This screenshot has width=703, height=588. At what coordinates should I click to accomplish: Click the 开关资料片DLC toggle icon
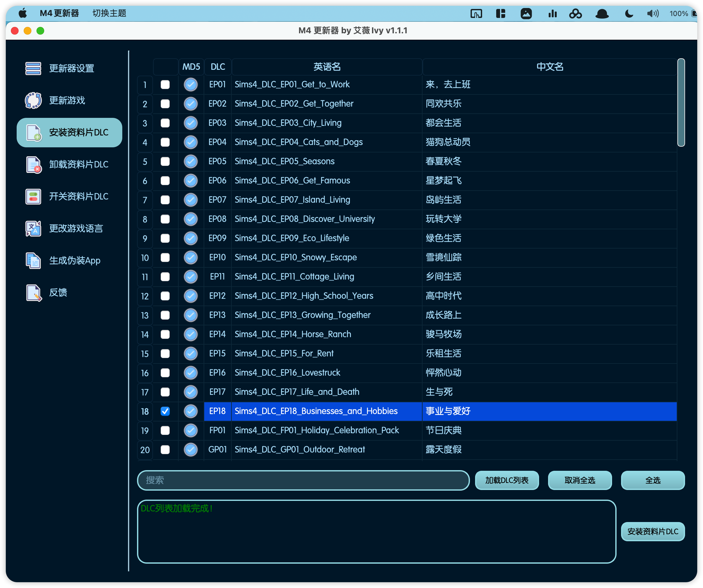33,197
